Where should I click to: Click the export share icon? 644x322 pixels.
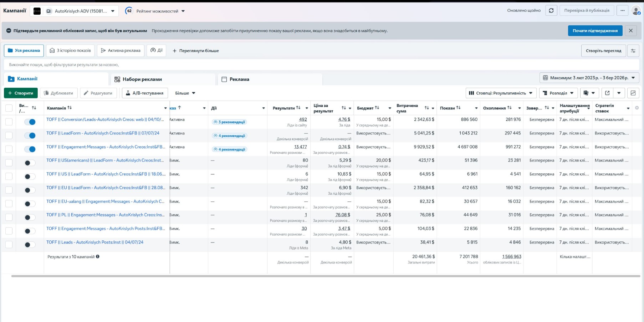point(607,93)
